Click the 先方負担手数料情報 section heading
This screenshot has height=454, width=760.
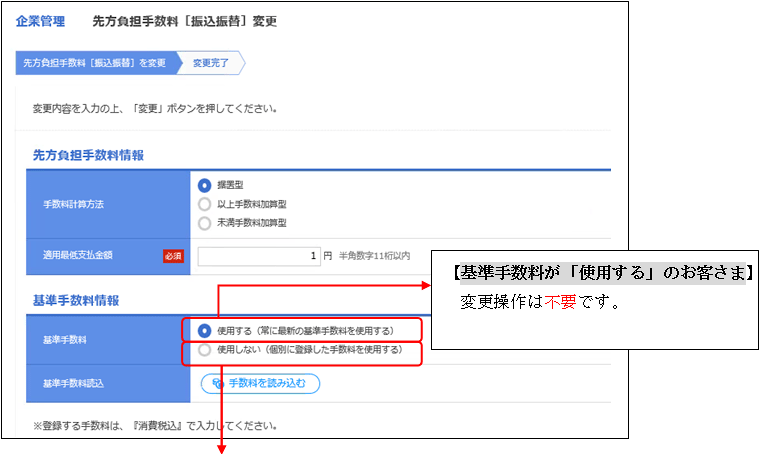[88, 155]
